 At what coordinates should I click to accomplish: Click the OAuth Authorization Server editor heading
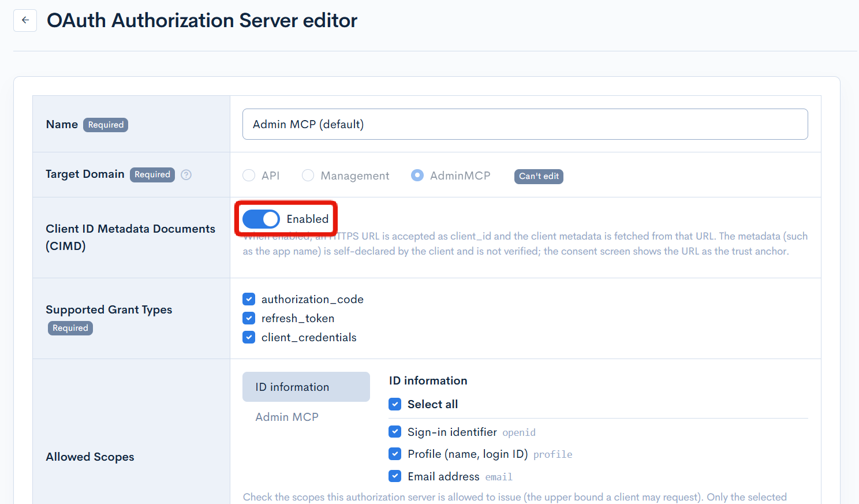[202, 20]
